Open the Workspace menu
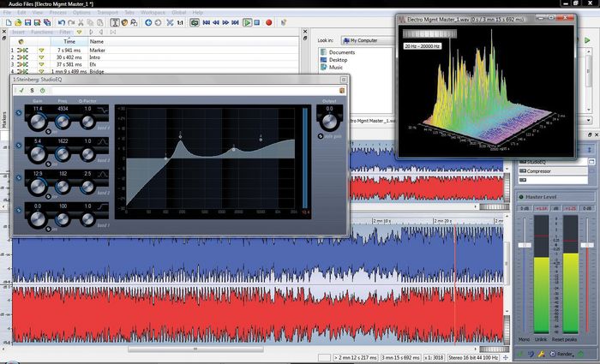Screen dimensions: 600x364 153,13
